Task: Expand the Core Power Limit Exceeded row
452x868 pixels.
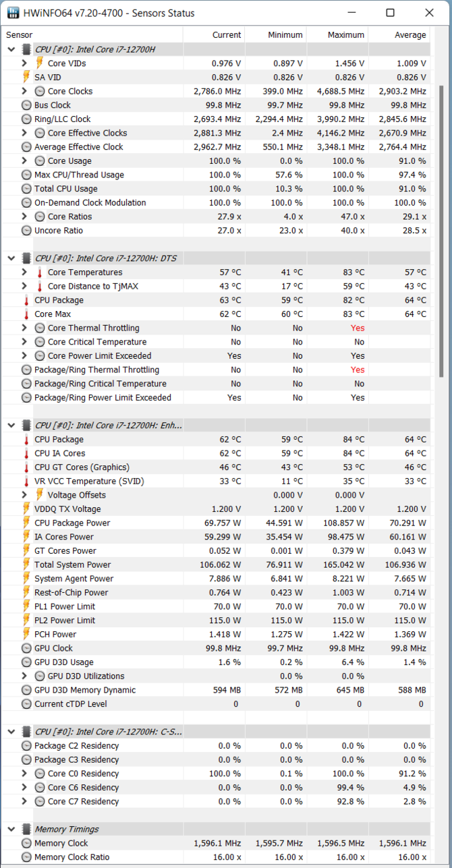Action: point(24,355)
